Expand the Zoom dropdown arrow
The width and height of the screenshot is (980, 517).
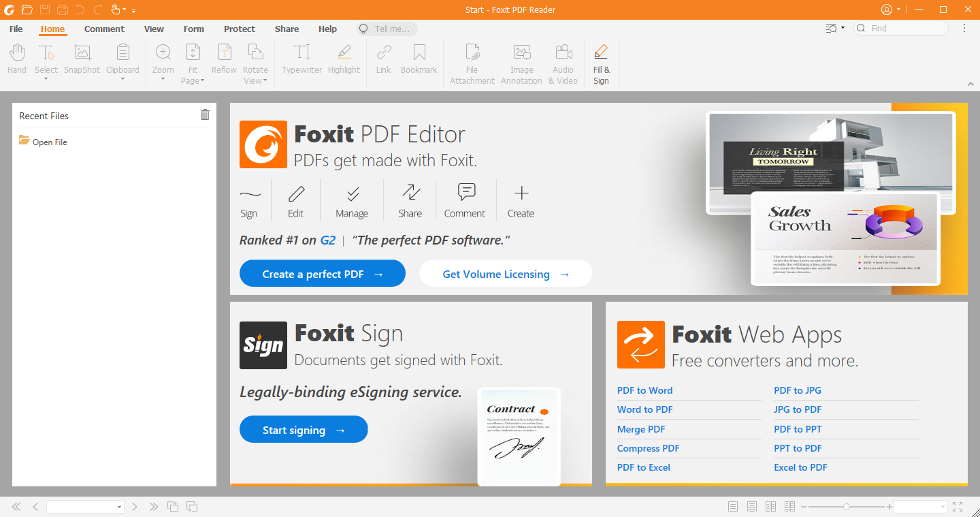(x=163, y=79)
